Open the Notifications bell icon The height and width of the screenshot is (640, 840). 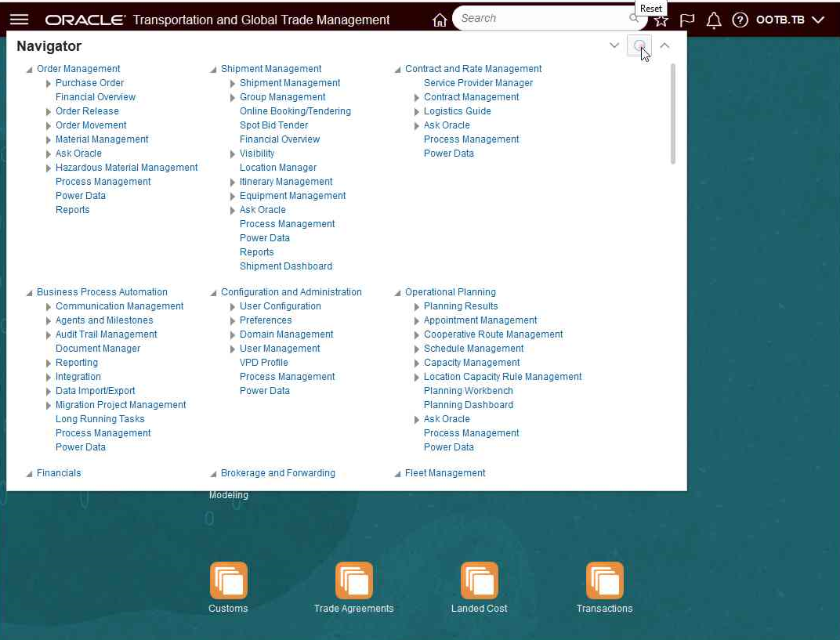714,20
